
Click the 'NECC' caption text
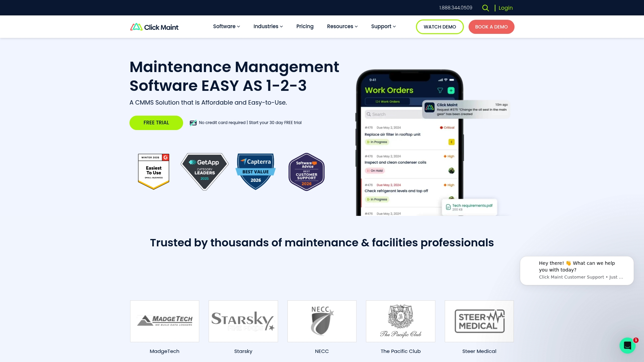[x=322, y=351]
